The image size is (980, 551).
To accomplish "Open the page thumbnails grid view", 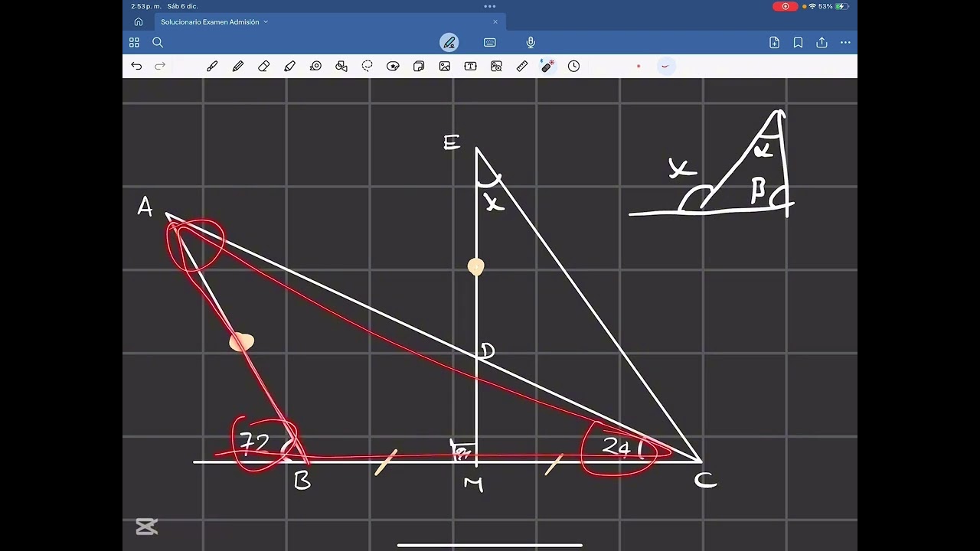I will click(x=134, y=43).
